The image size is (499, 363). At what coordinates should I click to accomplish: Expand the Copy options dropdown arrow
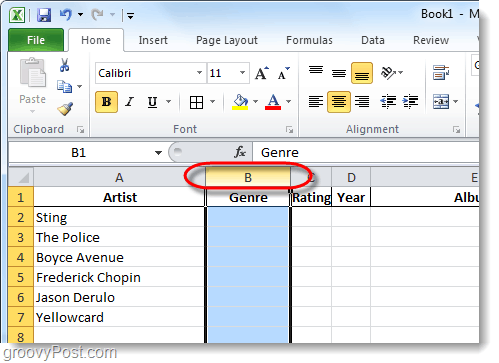(80, 87)
